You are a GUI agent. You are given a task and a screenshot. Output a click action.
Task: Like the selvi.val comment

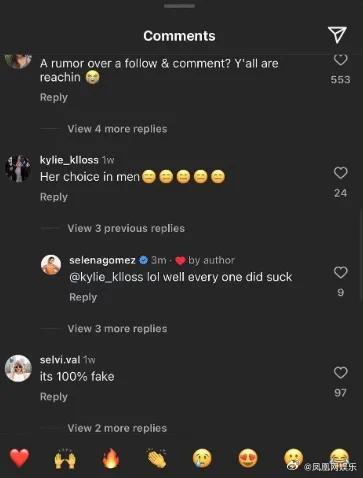[340, 372]
